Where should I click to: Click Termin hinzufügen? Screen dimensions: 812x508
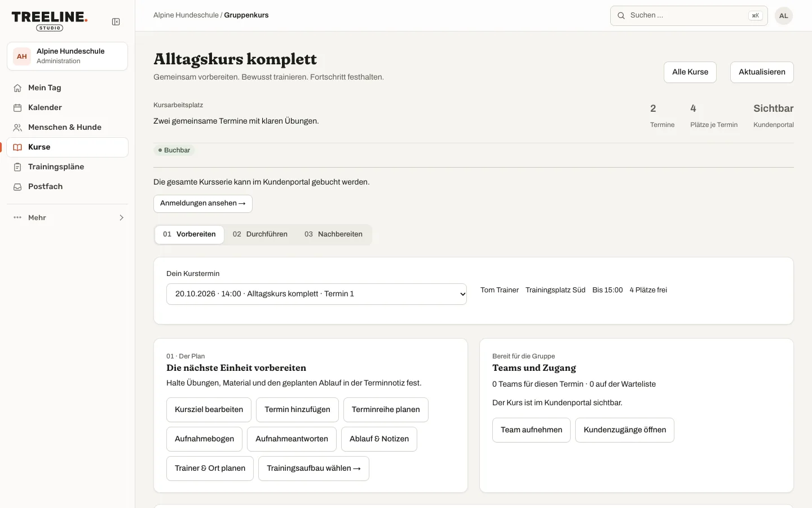click(297, 410)
